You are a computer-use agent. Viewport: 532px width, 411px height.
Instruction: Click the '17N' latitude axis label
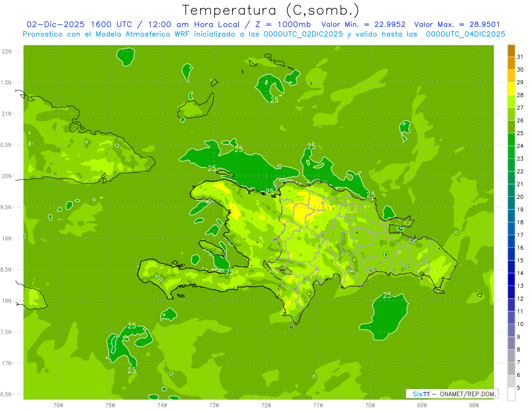pyautogui.click(x=7, y=363)
